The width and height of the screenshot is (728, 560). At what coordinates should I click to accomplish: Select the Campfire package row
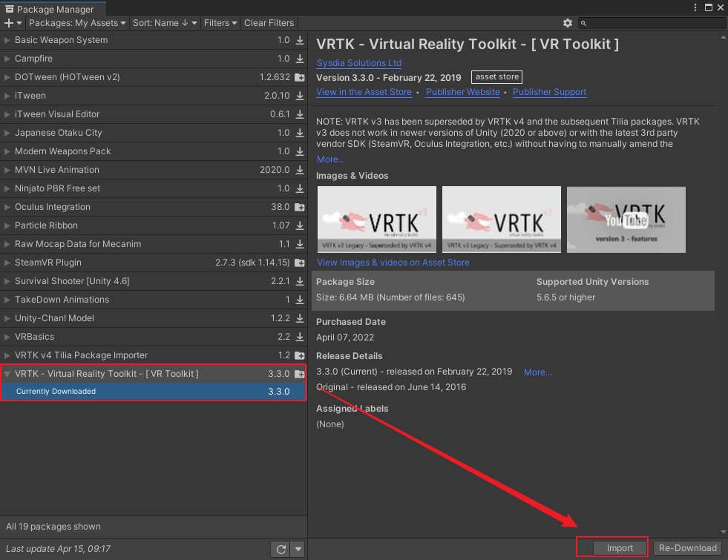(153, 59)
